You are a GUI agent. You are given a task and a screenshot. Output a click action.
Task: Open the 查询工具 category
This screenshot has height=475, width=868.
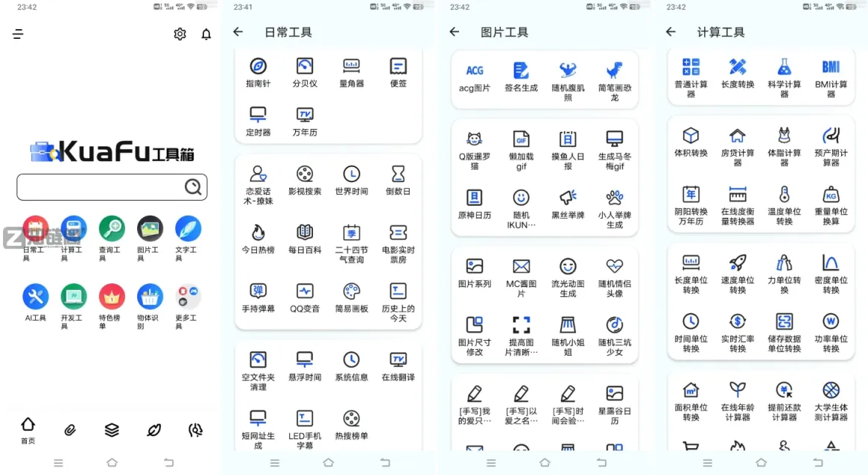[x=111, y=239]
